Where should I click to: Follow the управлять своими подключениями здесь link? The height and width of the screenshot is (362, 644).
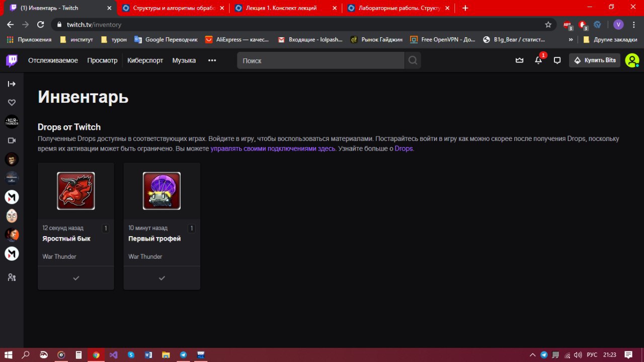(x=273, y=149)
